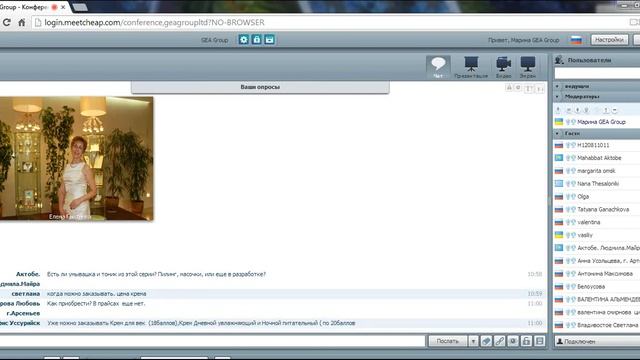Select guest Антонина Максимова
The image size is (640, 360).
pyautogui.click(x=605, y=274)
